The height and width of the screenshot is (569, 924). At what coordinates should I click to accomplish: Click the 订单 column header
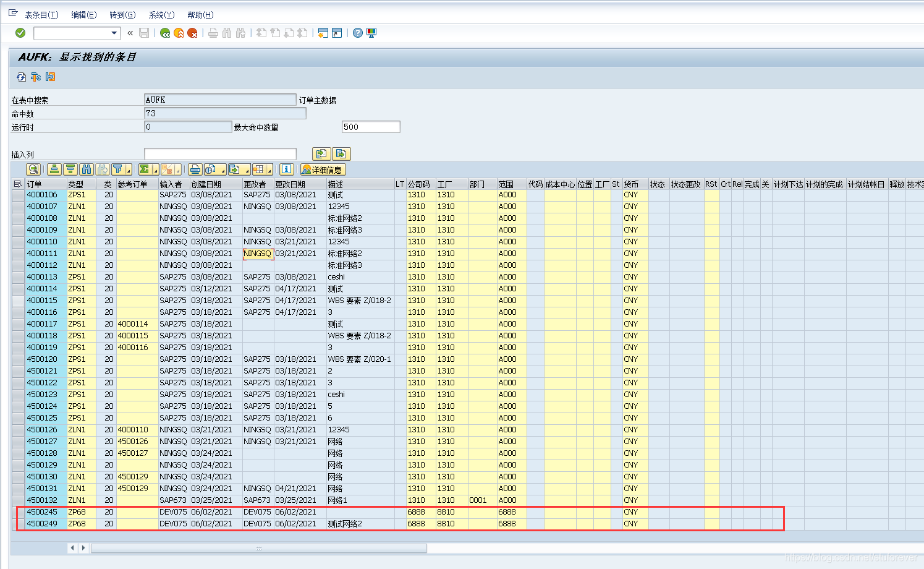tap(46, 184)
